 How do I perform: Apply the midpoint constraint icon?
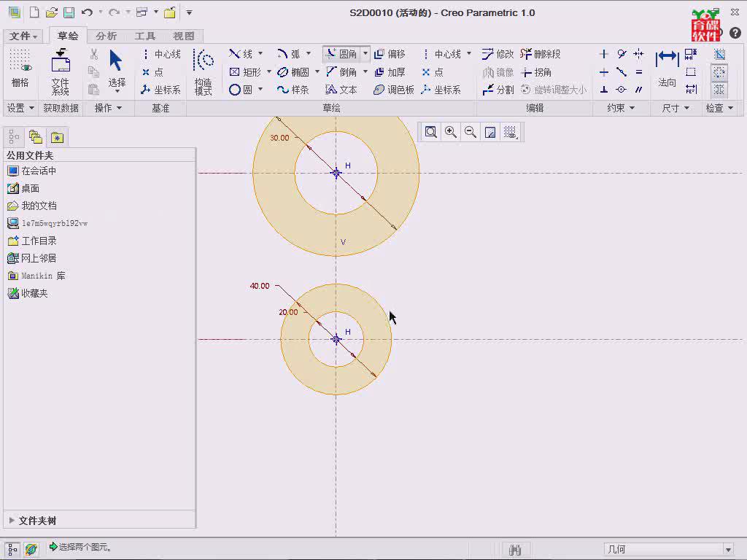point(622,72)
